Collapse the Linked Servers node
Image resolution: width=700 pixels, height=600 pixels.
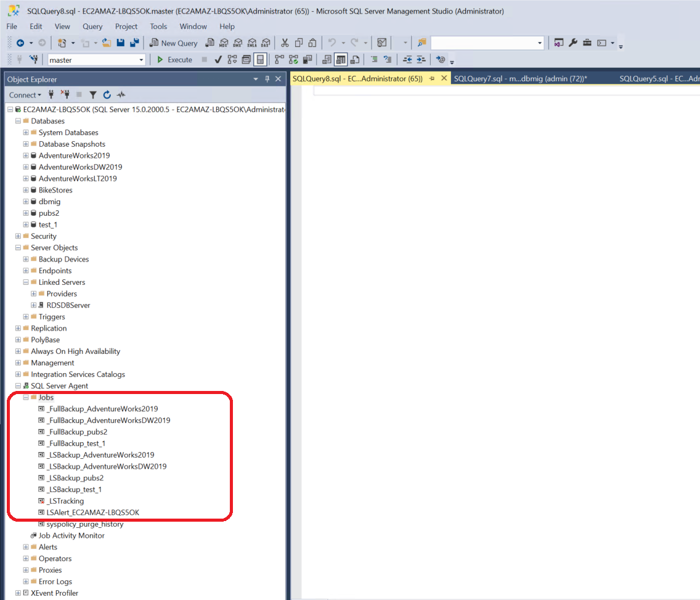point(26,282)
